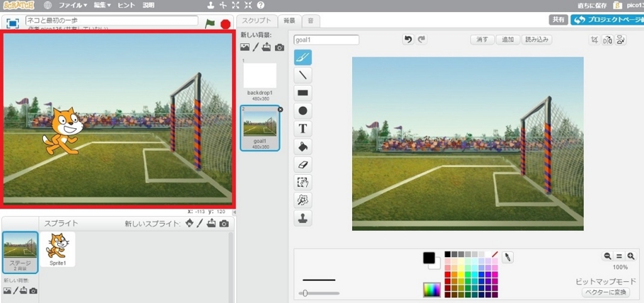Click the 消す button
Viewport: 644px width, 303px height.
tap(482, 40)
